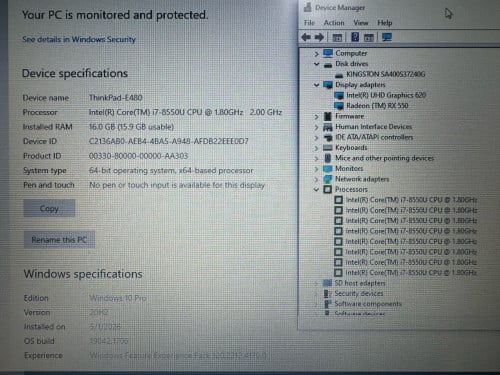
Task: Click the Monitors category icon
Action: click(328, 168)
